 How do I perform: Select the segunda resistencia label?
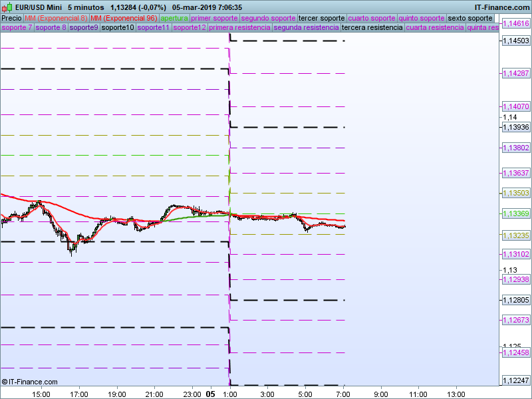[307, 27]
